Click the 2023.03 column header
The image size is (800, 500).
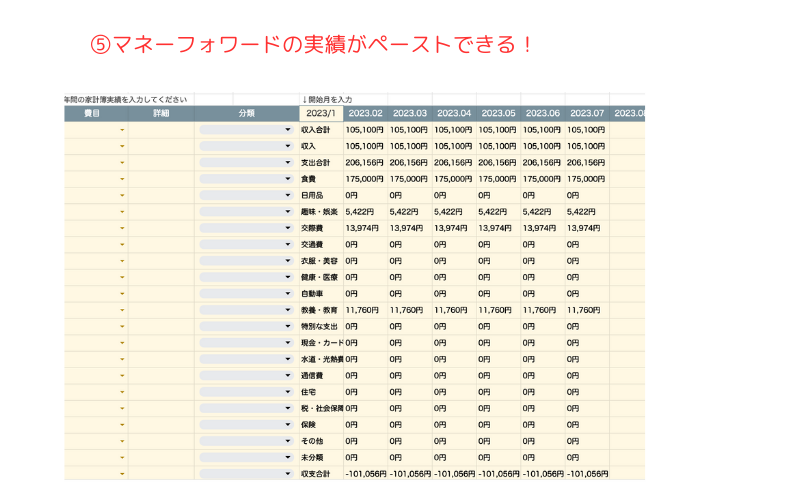410,113
